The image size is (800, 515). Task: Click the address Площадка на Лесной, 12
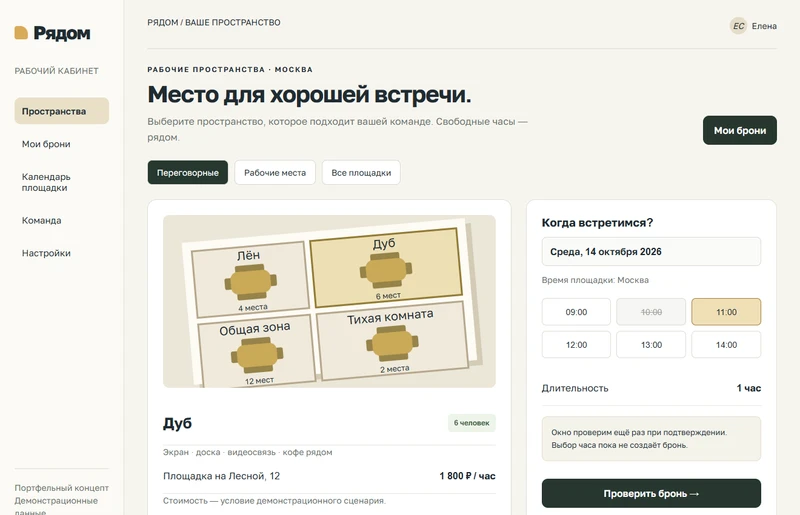coord(221,476)
